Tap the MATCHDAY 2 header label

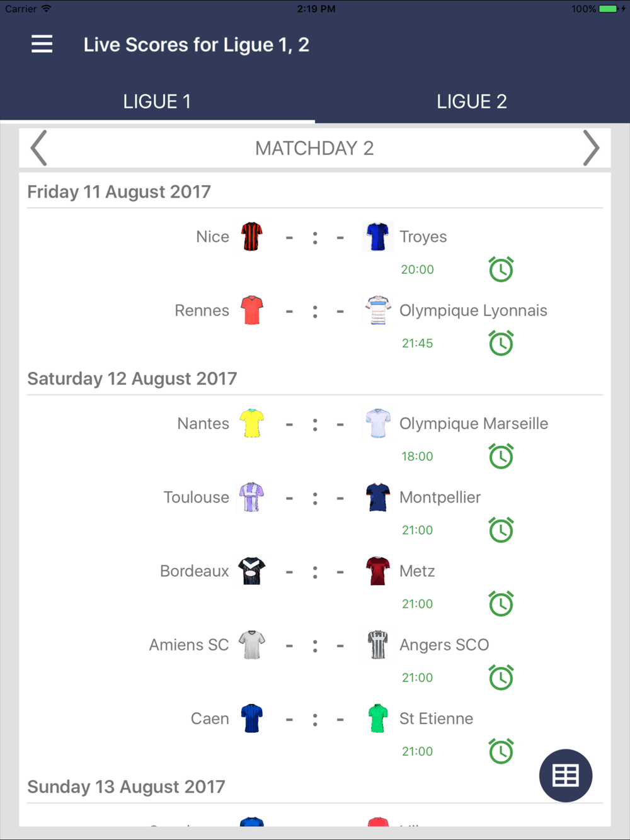tap(314, 149)
